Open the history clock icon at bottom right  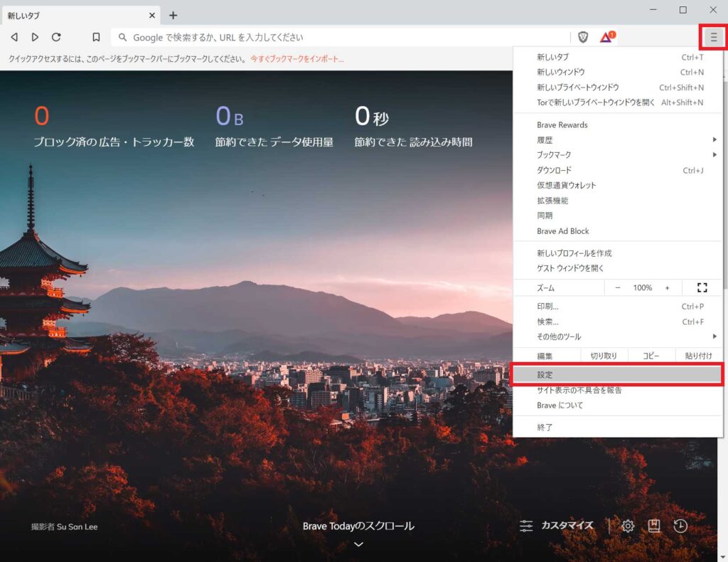point(680,526)
